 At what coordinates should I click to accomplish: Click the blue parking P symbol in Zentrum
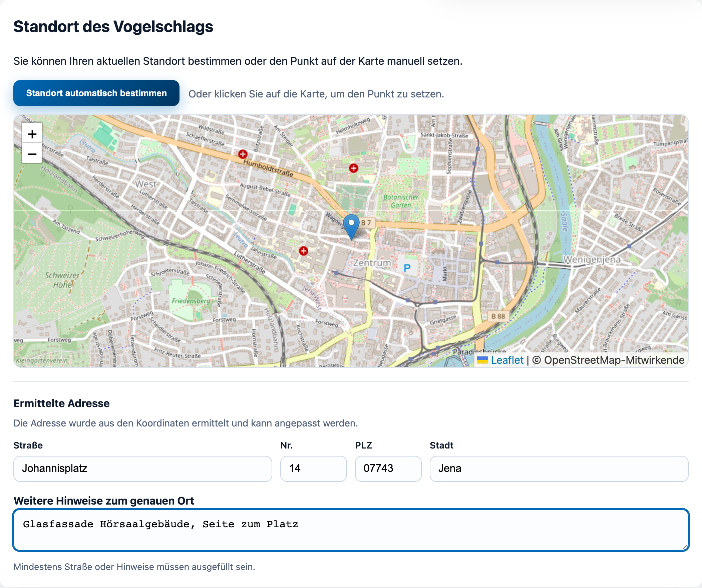[407, 268]
